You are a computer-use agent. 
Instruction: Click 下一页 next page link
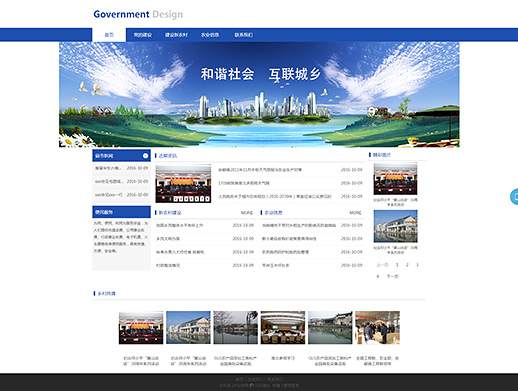click(x=392, y=276)
